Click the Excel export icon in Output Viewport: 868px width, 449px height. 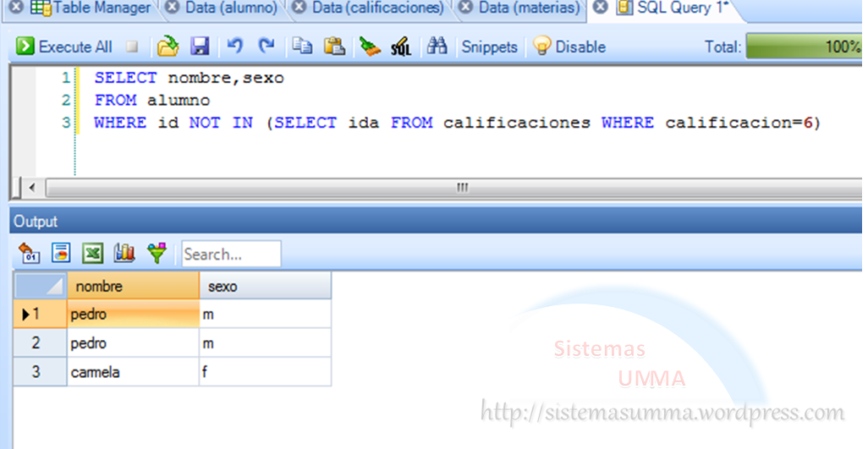[92, 253]
